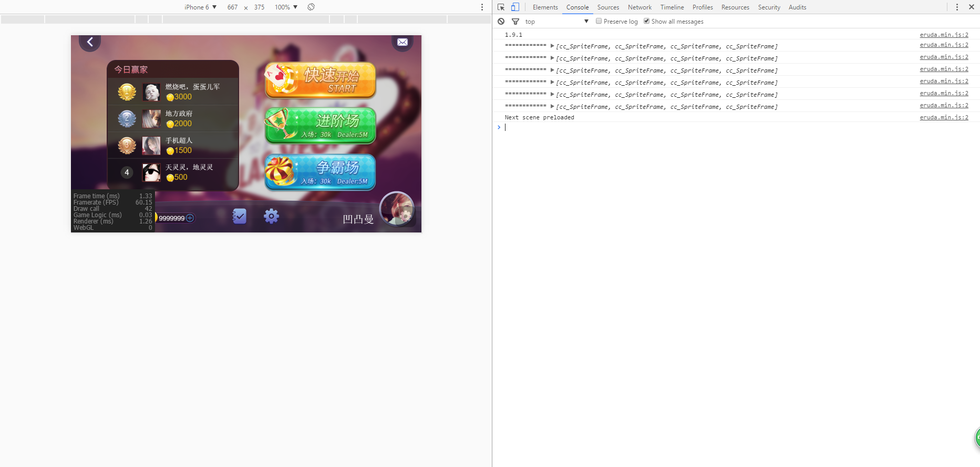Open the Resources tab
The height and width of the screenshot is (467, 980).
735,7
